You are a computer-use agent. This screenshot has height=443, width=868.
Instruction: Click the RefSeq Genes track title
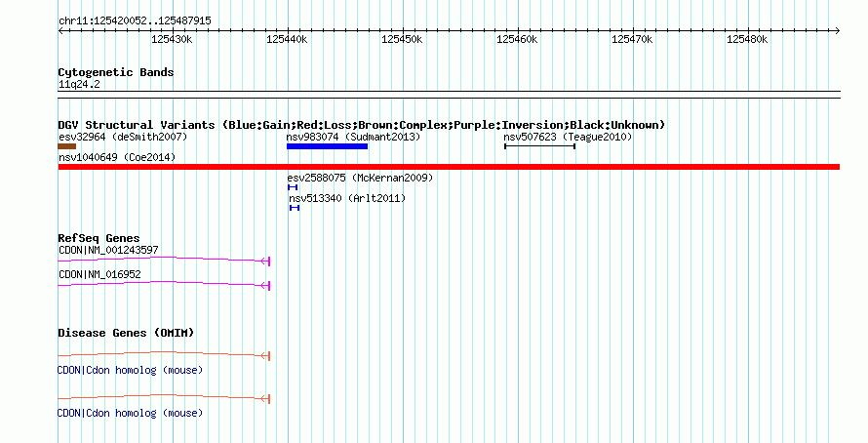click(x=99, y=239)
